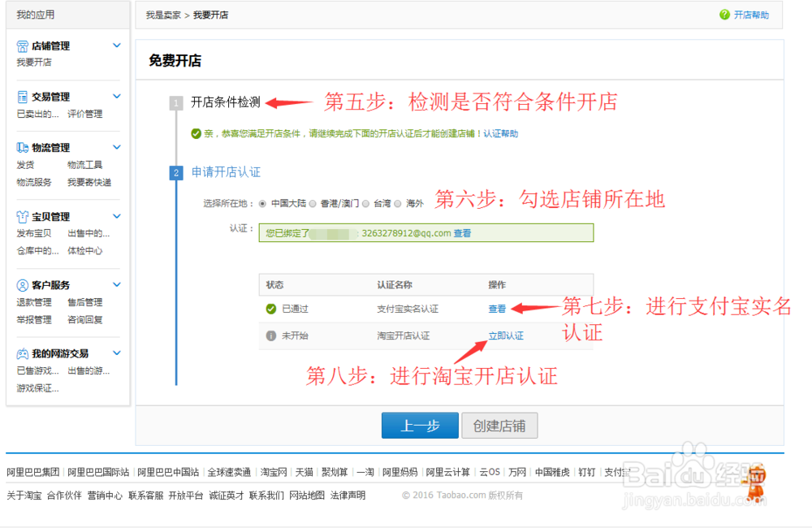Click the 宝贝管理 shirt icon

point(24,217)
